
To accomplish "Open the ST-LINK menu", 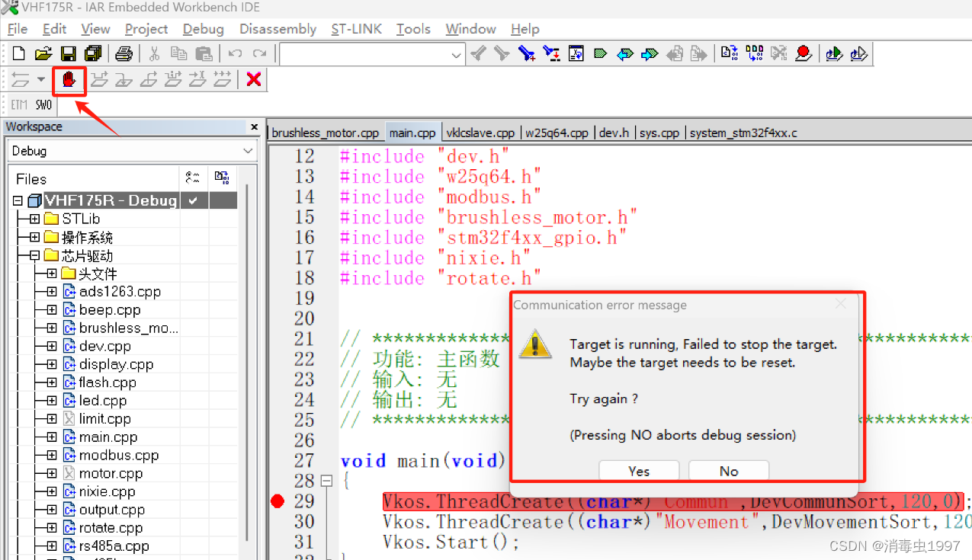I will coord(356,29).
